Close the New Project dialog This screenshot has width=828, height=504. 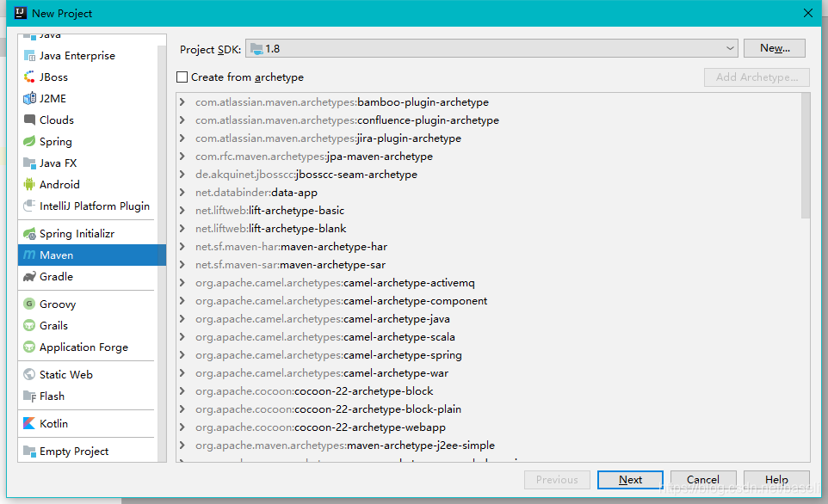(808, 13)
